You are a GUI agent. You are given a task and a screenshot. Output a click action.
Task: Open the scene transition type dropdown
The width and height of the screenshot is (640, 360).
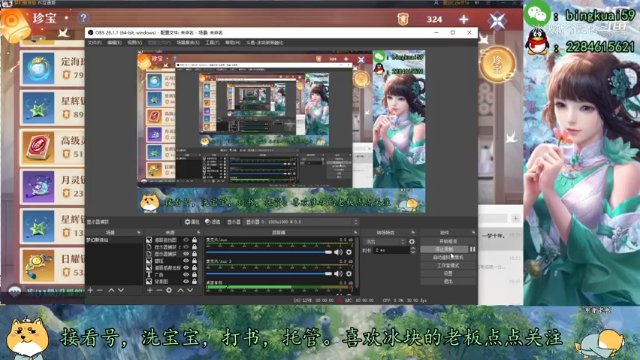385,242
